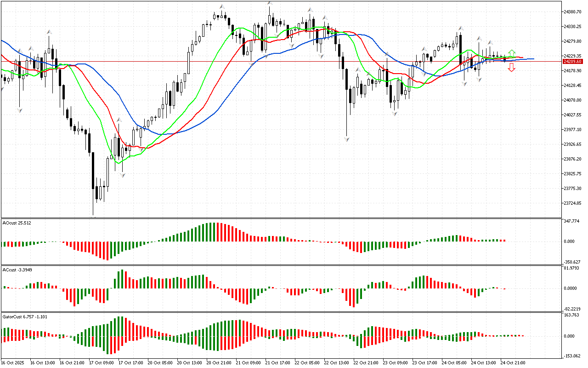588x368 pixels.
Task: Click the 24 Oct 21:00 time axis label
Action: (x=512, y=362)
